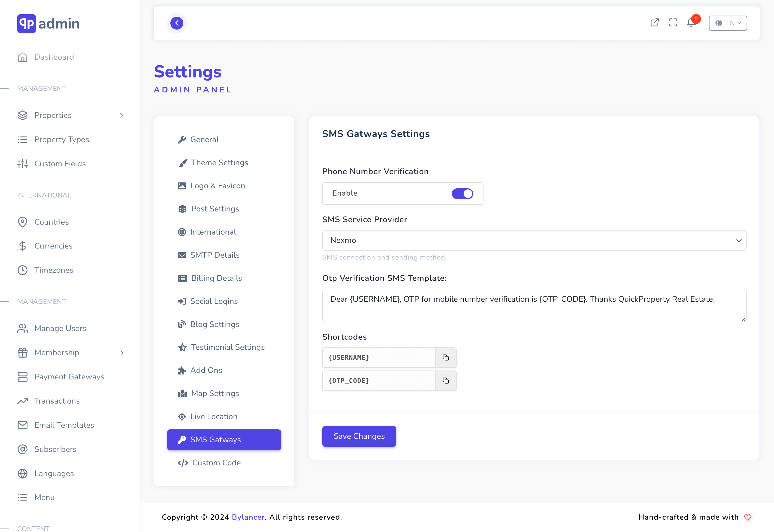Open Transactions page
This screenshot has height=532, width=774.
click(x=57, y=401)
